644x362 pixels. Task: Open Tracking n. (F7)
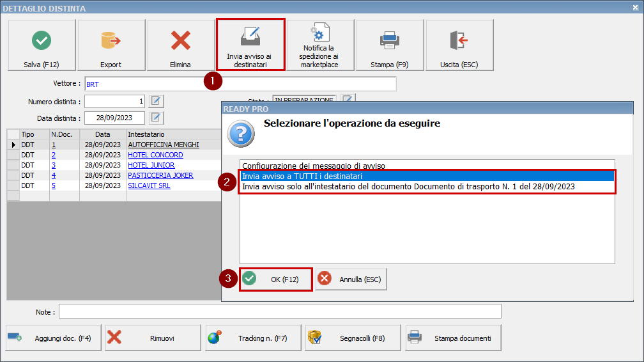(253, 338)
